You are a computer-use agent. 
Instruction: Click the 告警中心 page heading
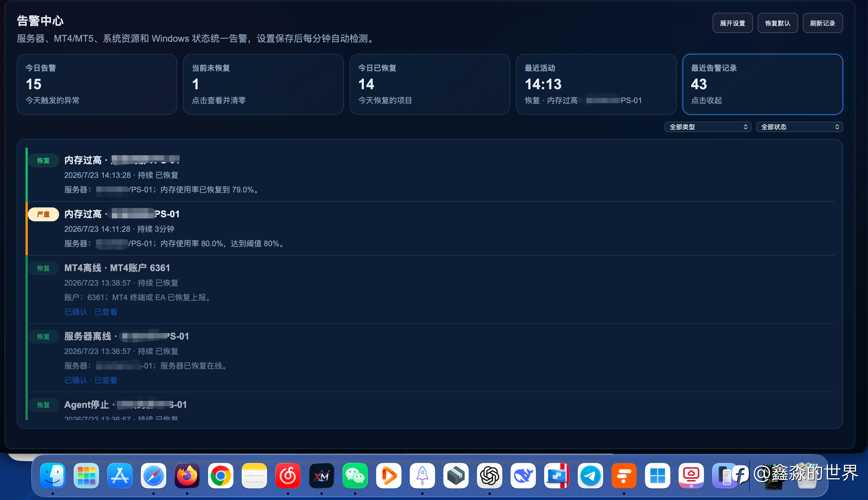[x=40, y=21]
